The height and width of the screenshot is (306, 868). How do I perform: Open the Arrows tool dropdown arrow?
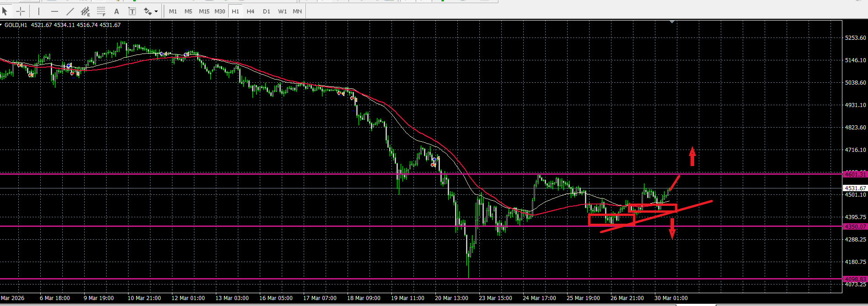156,11
